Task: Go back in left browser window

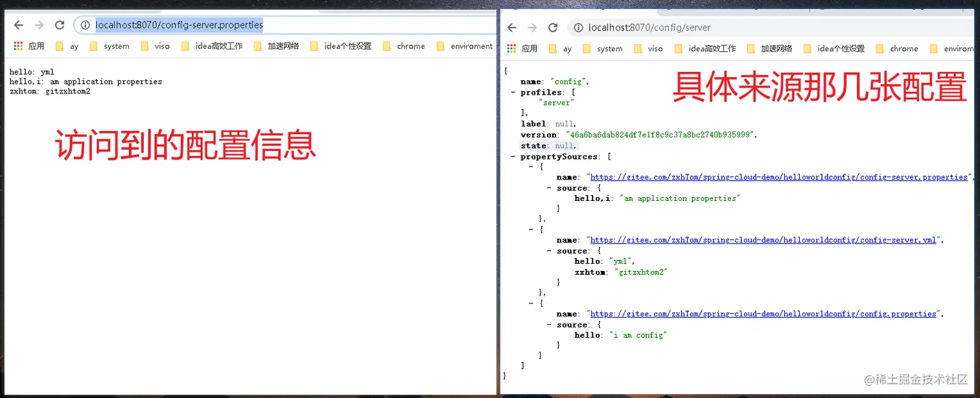Action: tap(18, 25)
